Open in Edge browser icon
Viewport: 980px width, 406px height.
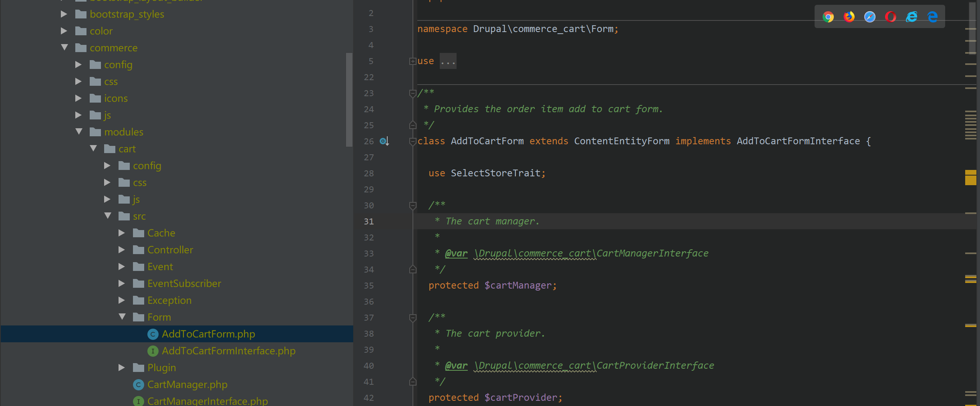932,17
